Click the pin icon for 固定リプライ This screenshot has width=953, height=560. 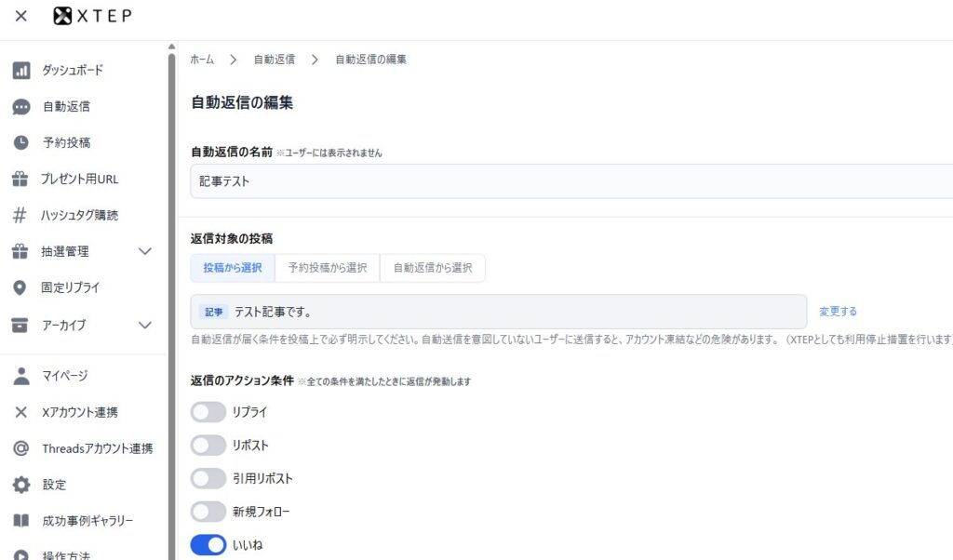coord(20,287)
